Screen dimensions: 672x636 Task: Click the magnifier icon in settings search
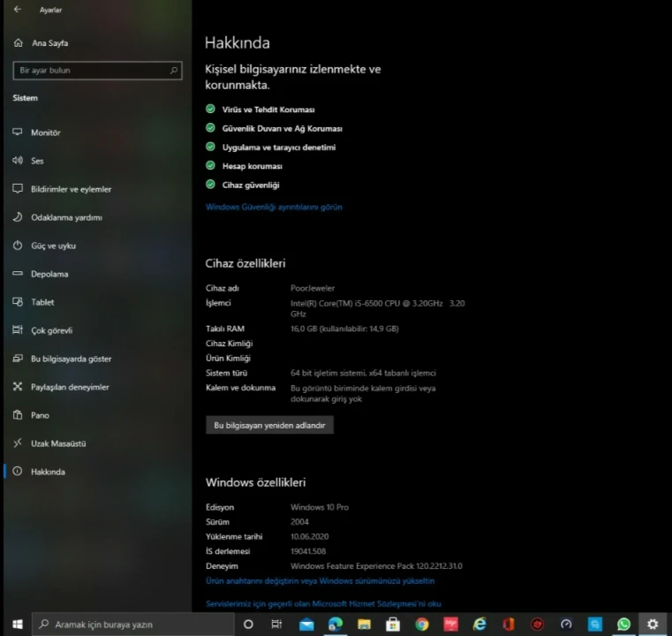[174, 71]
